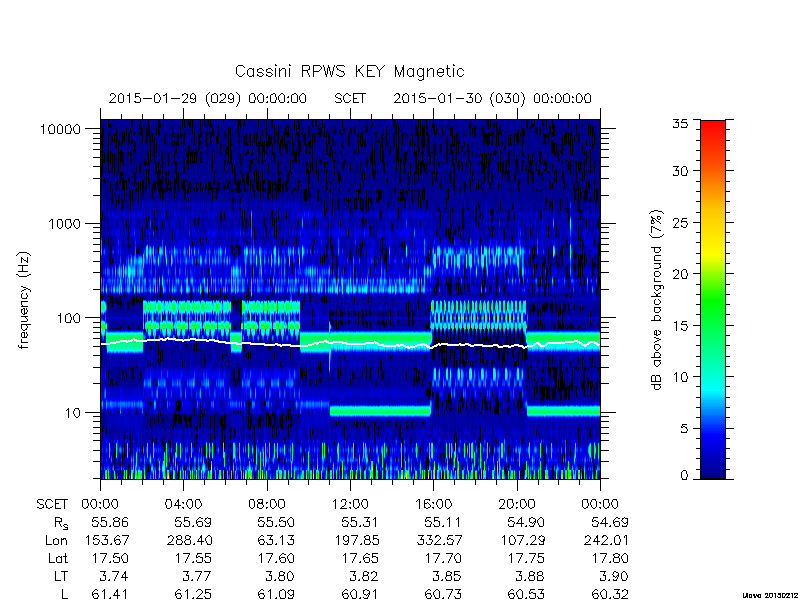Click the Lon value 63.13
800x600 pixels.
click(x=276, y=540)
